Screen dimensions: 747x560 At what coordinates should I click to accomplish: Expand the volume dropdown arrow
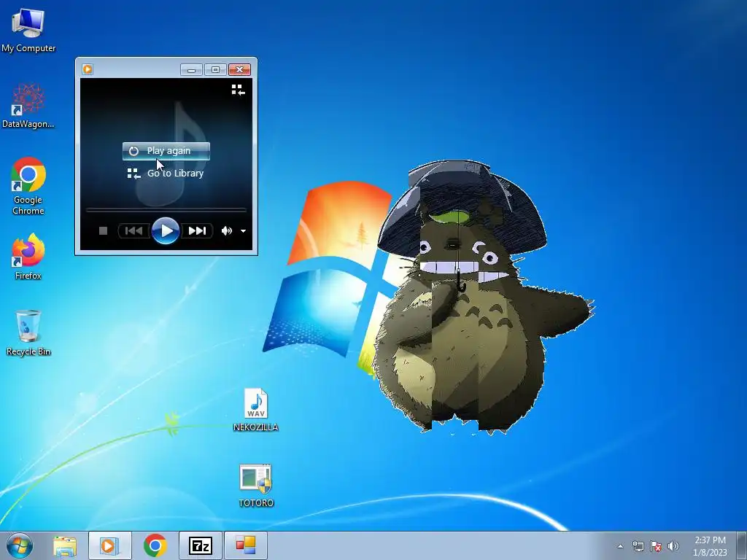pyautogui.click(x=243, y=231)
